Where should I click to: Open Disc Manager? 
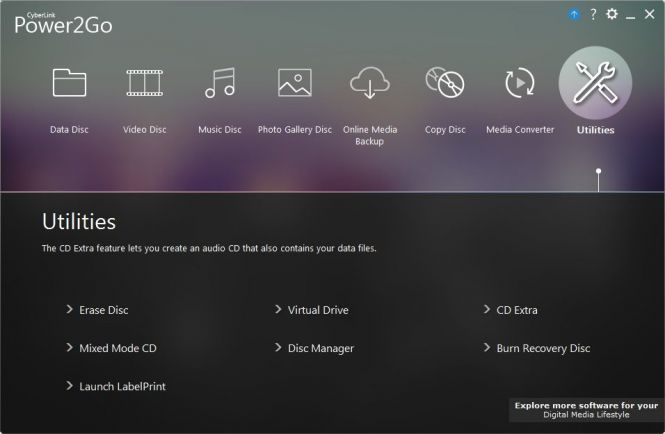click(321, 348)
